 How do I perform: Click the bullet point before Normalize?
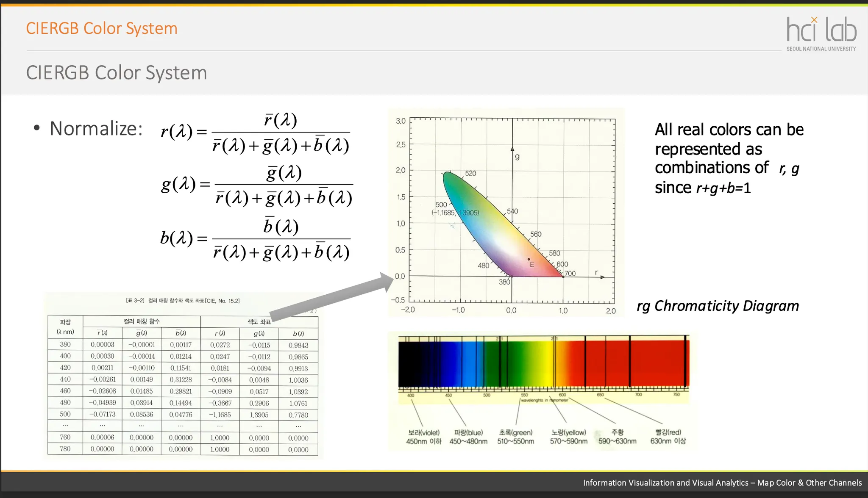pos(37,128)
